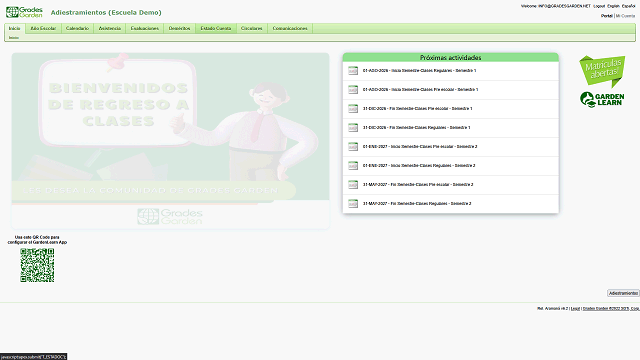The height and width of the screenshot is (360, 640).
Task: Select activity text 31-MAY Fin Semestre Clases Regulares
Action: click(x=417, y=203)
